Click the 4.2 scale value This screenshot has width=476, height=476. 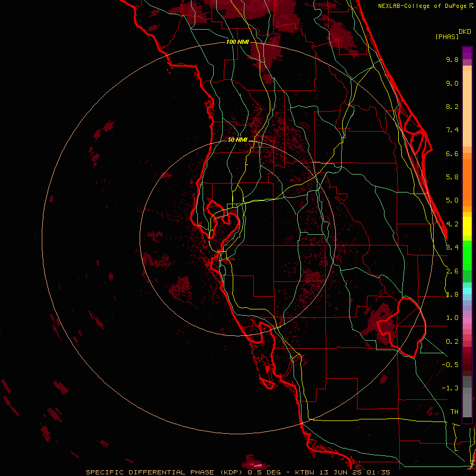452,224
